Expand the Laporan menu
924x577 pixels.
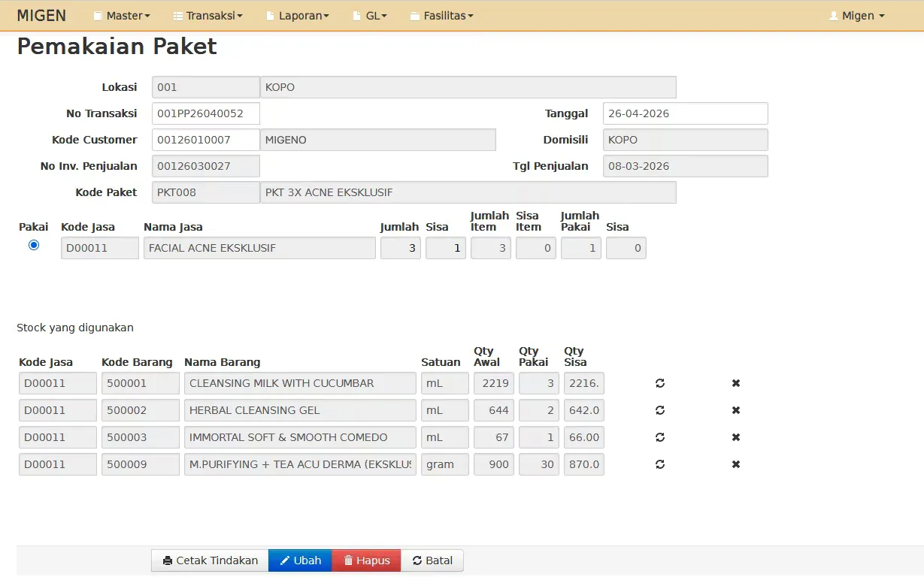(x=298, y=15)
